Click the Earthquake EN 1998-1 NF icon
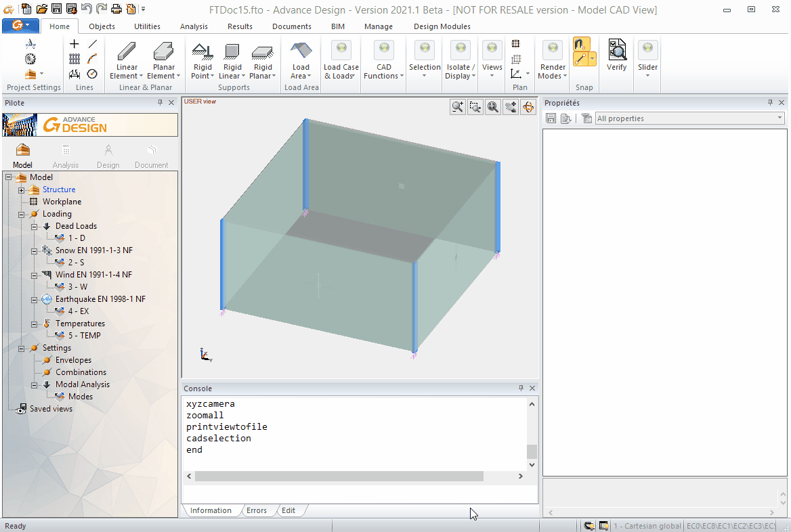The height and width of the screenshot is (532, 791). pos(47,299)
